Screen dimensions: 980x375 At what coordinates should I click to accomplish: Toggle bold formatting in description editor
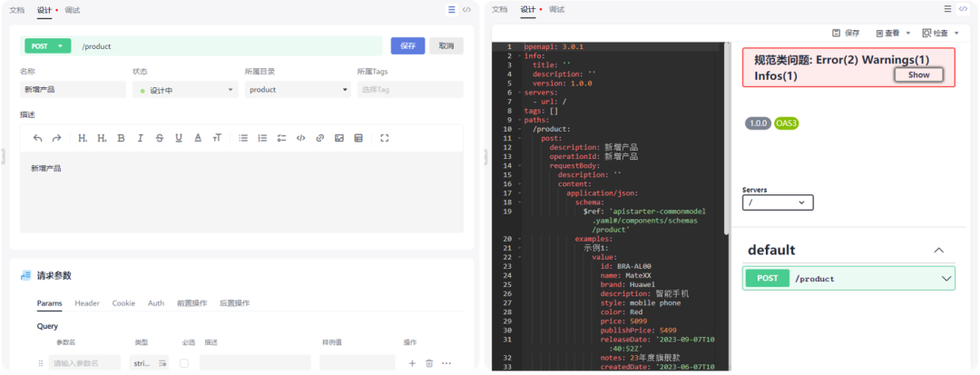click(x=122, y=138)
